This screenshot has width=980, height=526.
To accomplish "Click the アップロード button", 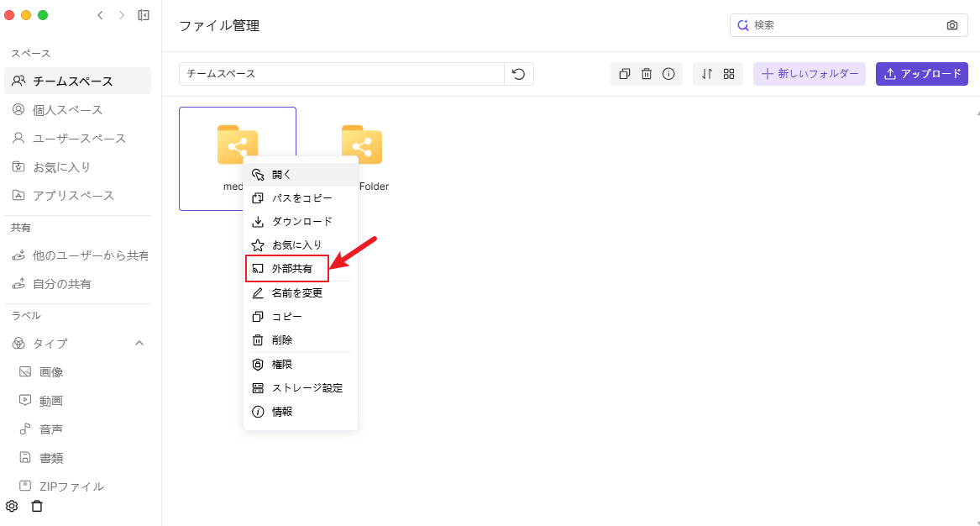I will (921, 74).
